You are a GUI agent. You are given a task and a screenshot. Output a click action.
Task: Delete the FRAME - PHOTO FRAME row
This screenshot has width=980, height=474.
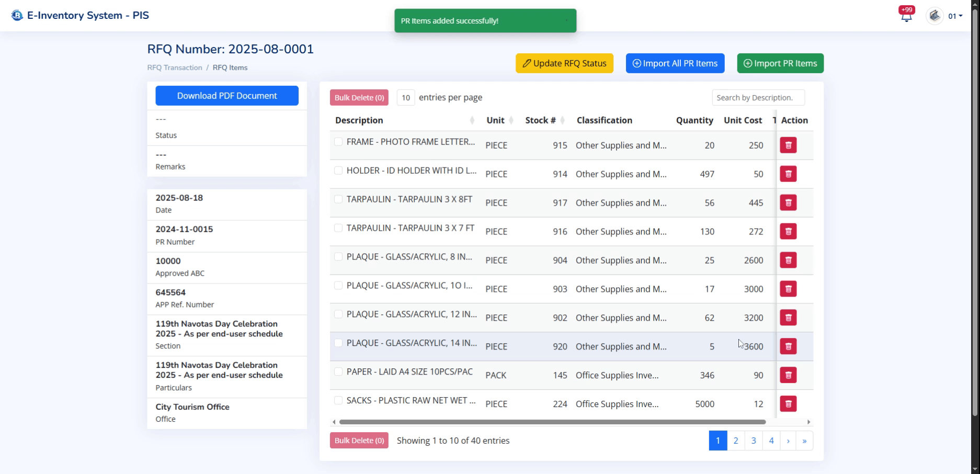788,145
